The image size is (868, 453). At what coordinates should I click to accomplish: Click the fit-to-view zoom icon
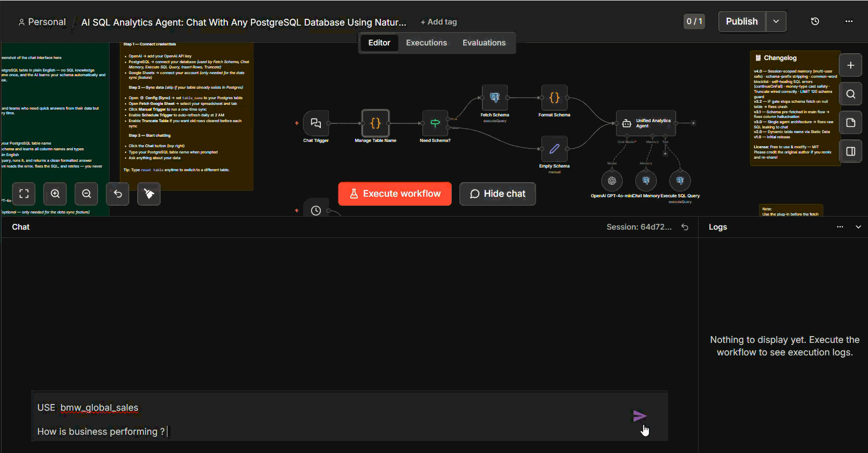[24, 194]
